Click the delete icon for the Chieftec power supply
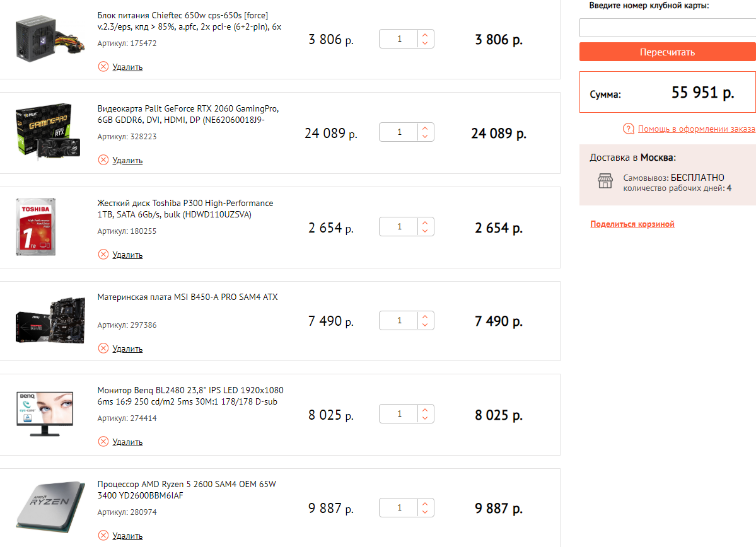Image resolution: width=756 pixels, height=547 pixels. coord(103,67)
